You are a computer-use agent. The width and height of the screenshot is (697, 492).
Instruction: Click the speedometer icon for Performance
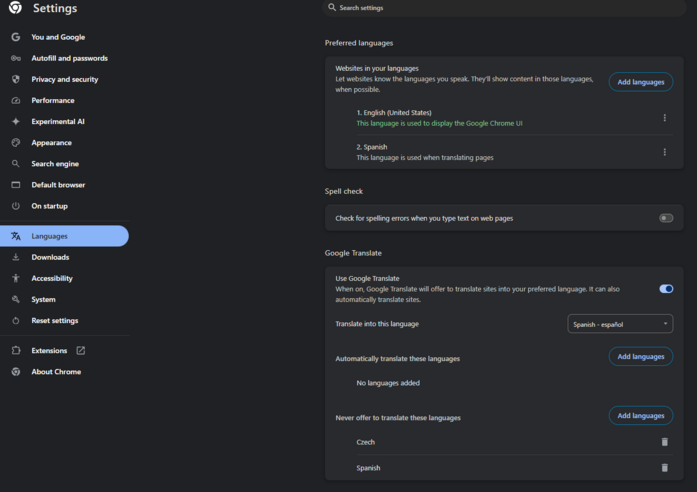(x=16, y=100)
